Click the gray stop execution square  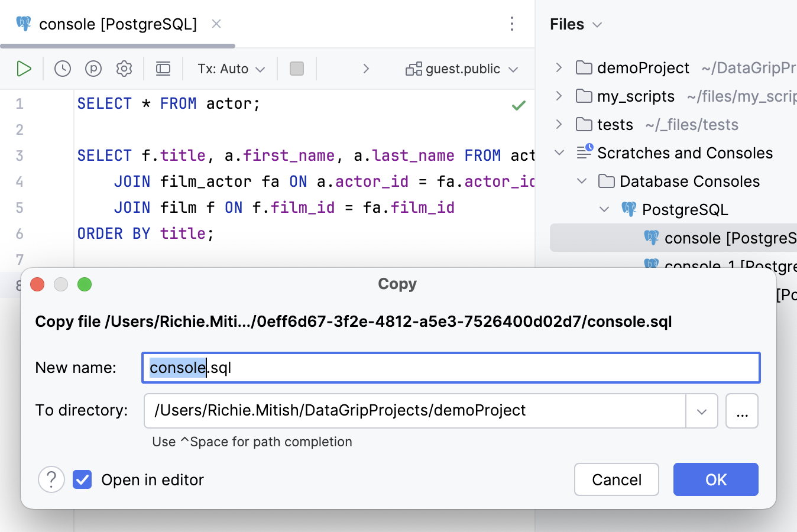click(297, 69)
